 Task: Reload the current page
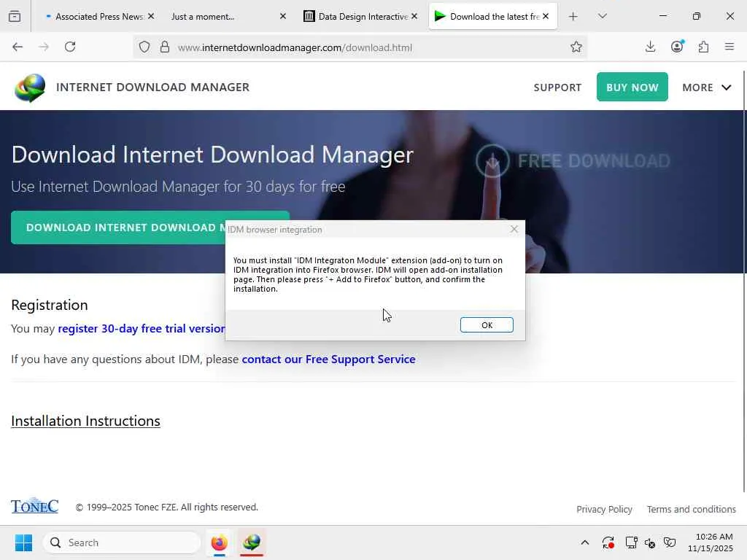click(70, 47)
